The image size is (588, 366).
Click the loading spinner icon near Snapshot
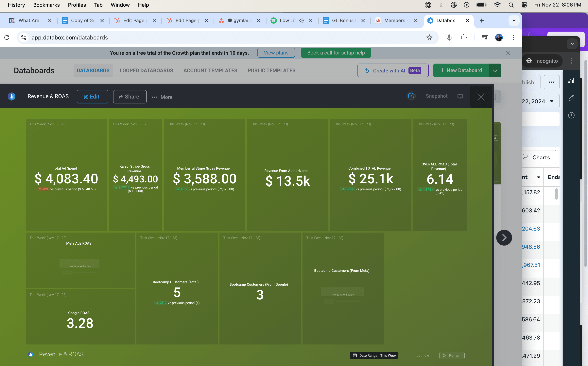pyautogui.click(x=411, y=96)
